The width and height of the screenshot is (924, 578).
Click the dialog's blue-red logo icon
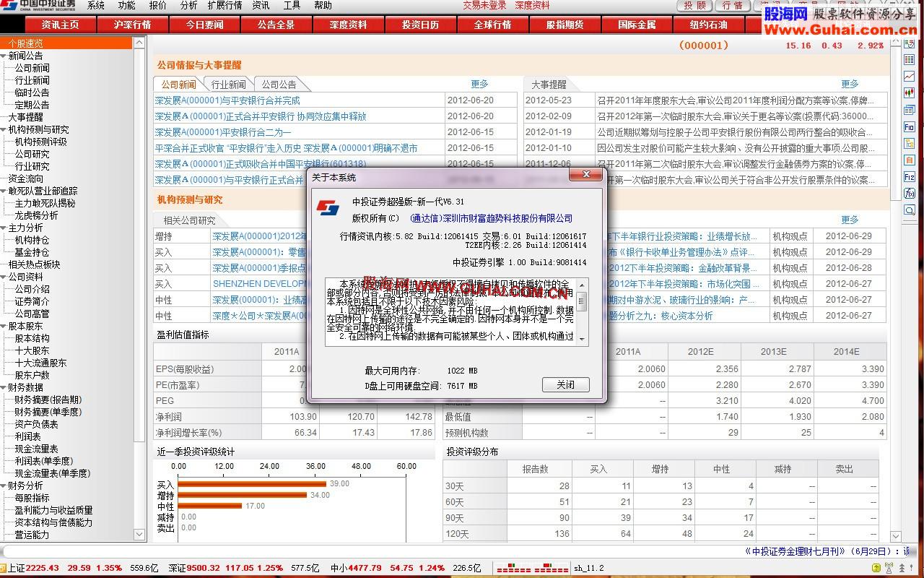tap(328, 209)
